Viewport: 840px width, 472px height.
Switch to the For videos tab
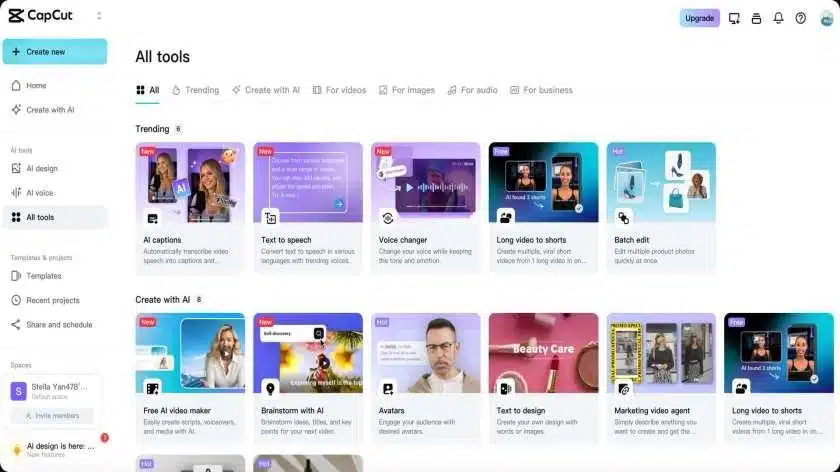(340, 90)
